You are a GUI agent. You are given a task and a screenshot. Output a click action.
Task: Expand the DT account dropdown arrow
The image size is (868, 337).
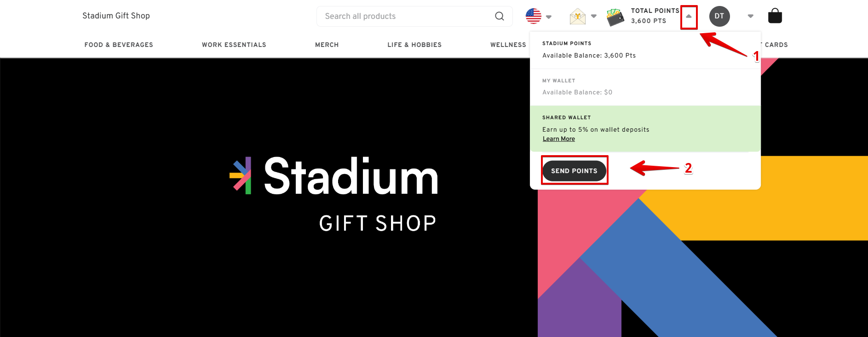pyautogui.click(x=751, y=16)
